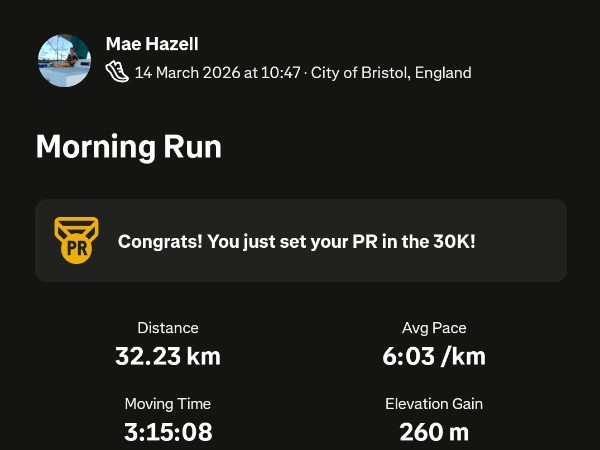
Task: Select the 6:03 /km pace value
Action: point(434,356)
